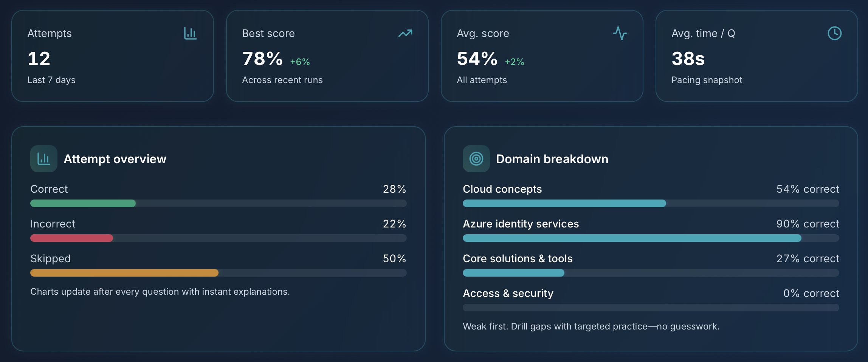Click the Access & security domain label
Screen dimensions: 868x362
508,293
